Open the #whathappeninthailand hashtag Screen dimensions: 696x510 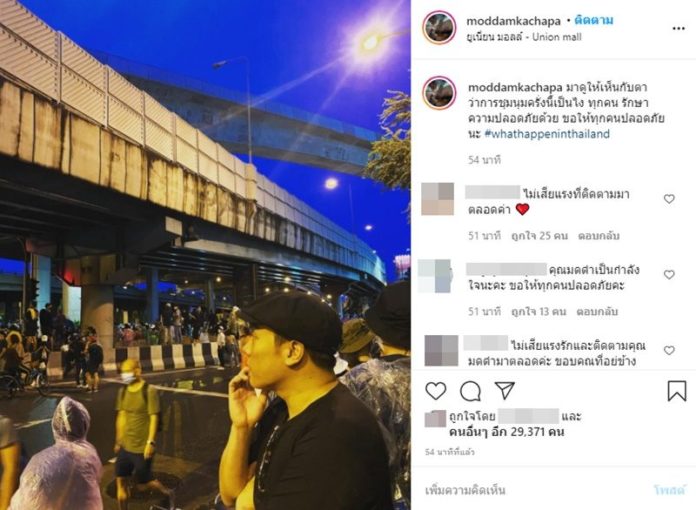(x=547, y=134)
